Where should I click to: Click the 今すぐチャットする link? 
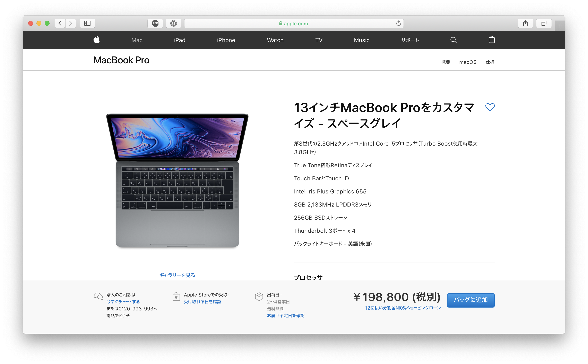[x=123, y=301]
